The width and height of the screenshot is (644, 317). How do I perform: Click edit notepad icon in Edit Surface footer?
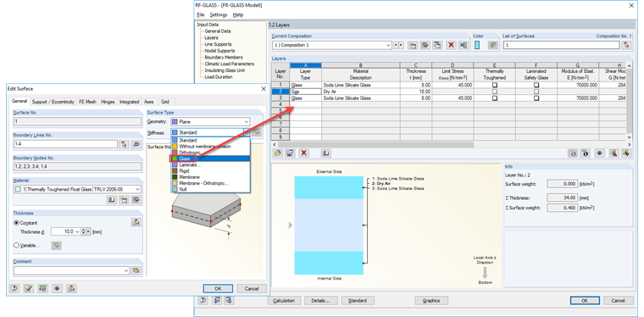pos(29,289)
